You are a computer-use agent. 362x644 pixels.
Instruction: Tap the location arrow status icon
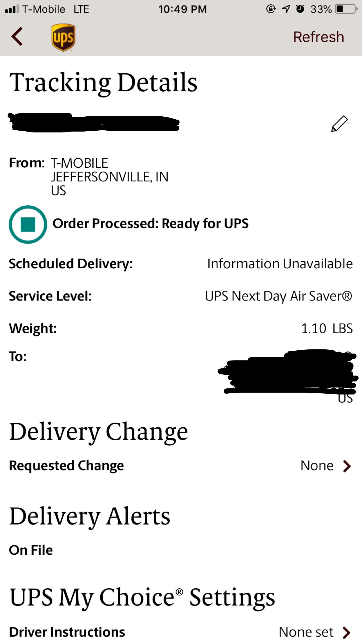[286, 9]
